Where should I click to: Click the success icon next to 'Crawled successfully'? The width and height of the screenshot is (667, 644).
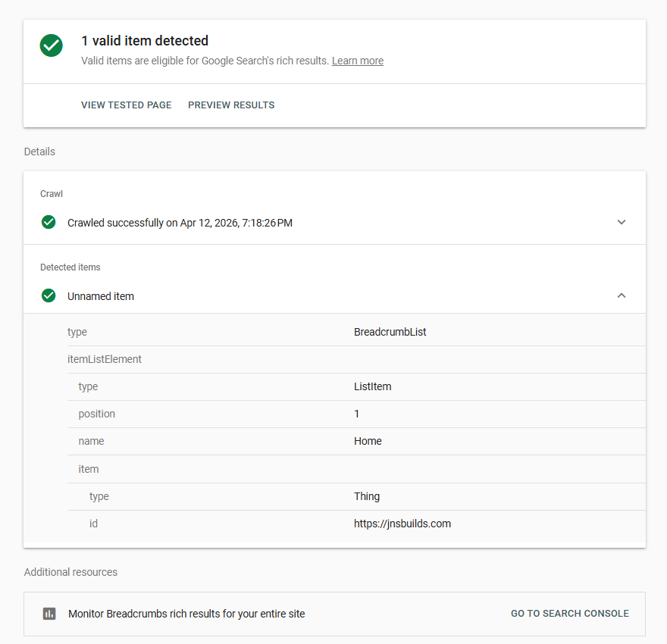49,222
